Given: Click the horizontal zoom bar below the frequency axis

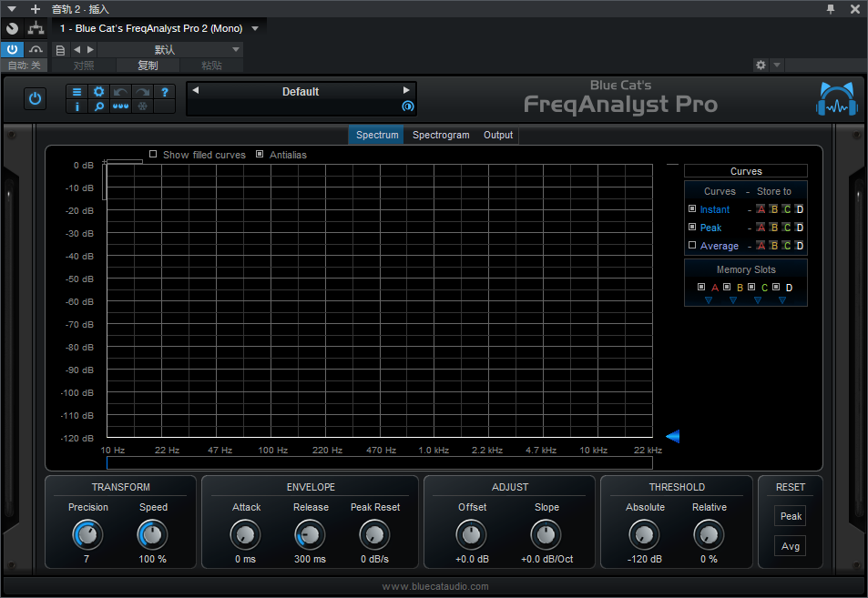Looking at the screenshot, I should [380, 463].
